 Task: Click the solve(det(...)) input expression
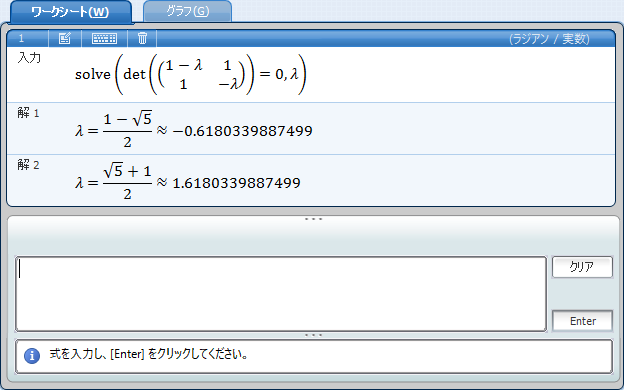[x=191, y=74]
